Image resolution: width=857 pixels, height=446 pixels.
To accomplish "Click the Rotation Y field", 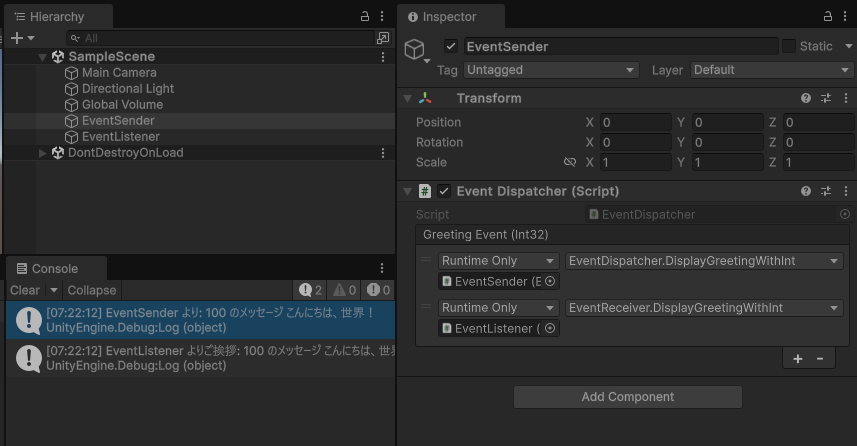I will [727, 143].
